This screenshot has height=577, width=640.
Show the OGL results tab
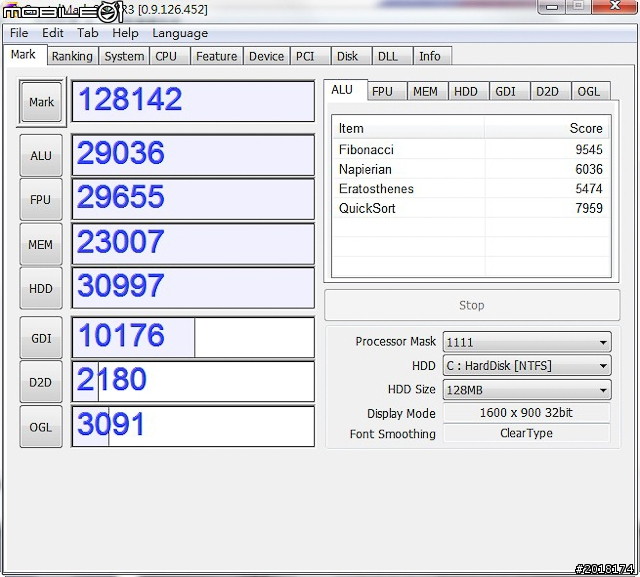(589, 91)
